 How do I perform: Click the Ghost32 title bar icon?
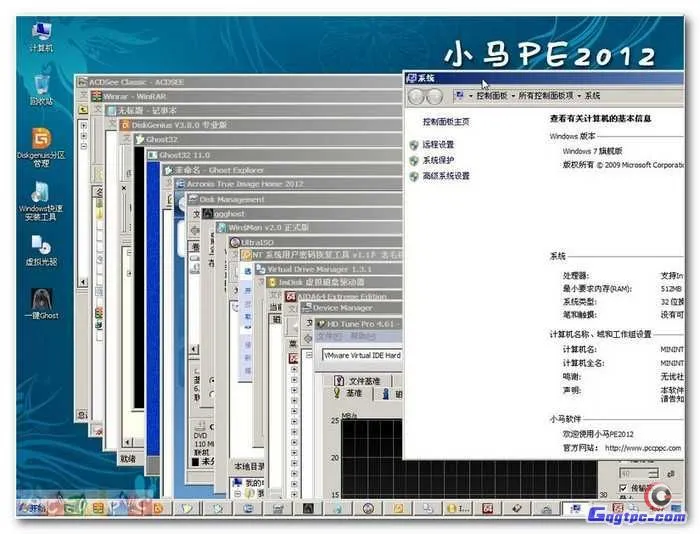point(140,139)
